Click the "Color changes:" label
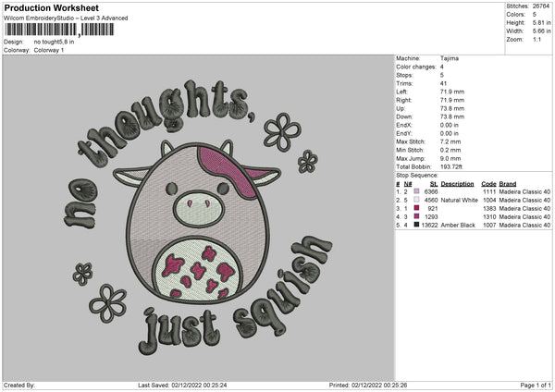The width and height of the screenshot is (555, 392). click(416, 67)
